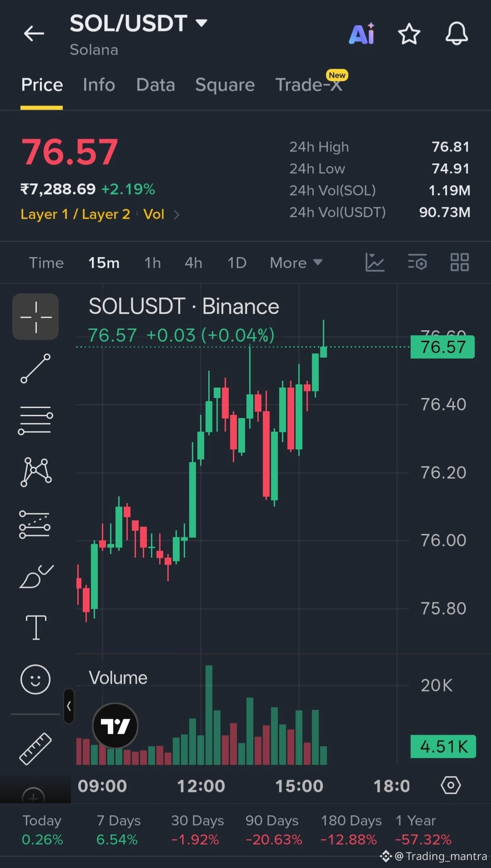Image resolution: width=491 pixels, height=868 pixels.
Task: Select the brush drawing tool
Action: tap(36, 576)
